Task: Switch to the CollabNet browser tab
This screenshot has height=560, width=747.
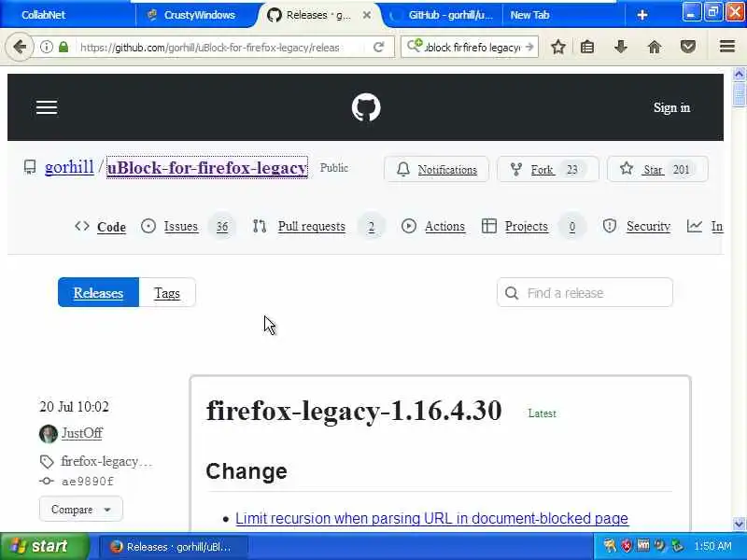Action: point(43,15)
